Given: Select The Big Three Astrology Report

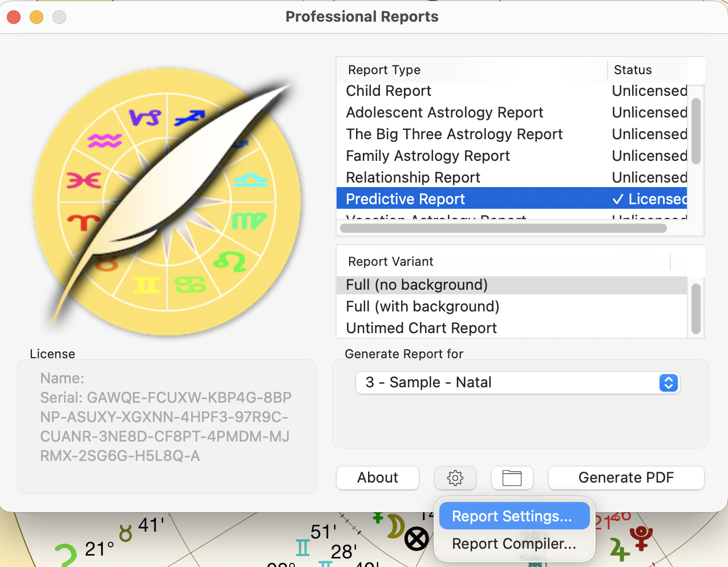Looking at the screenshot, I should click(512, 134).
